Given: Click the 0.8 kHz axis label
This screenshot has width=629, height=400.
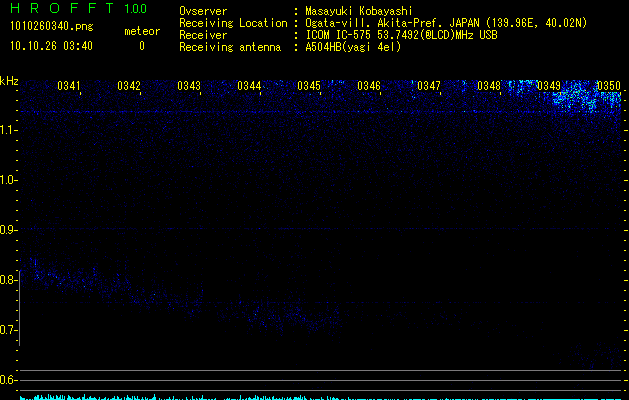Looking at the screenshot, I should click(8, 280).
